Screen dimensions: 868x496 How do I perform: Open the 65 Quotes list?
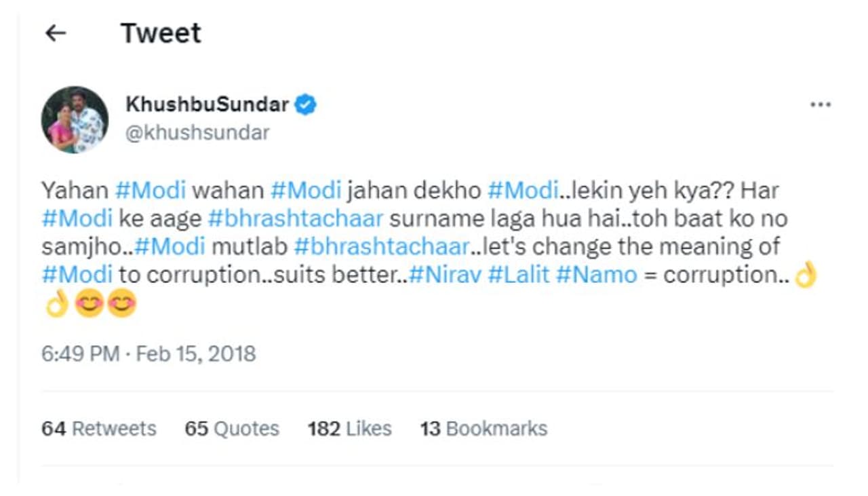point(232,429)
